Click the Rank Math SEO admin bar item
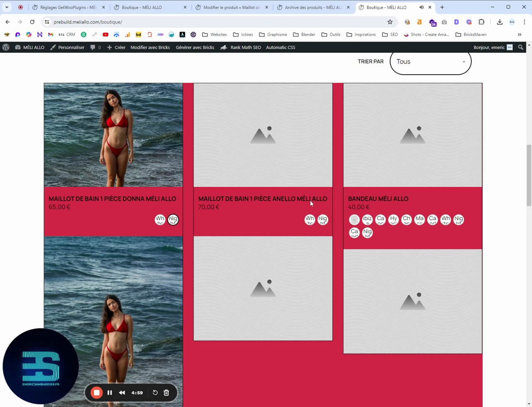Viewport: 532px width, 407px height. [241, 47]
